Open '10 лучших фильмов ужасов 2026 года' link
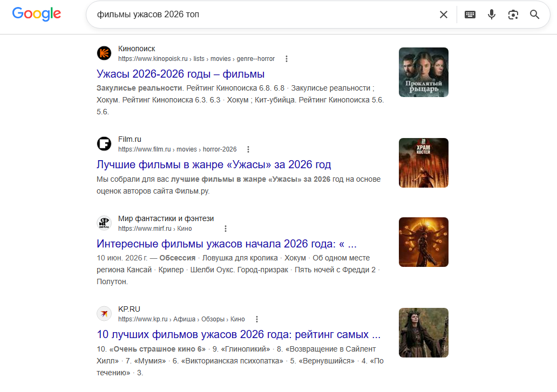The height and width of the screenshot is (392, 557). click(x=239, y=334)
